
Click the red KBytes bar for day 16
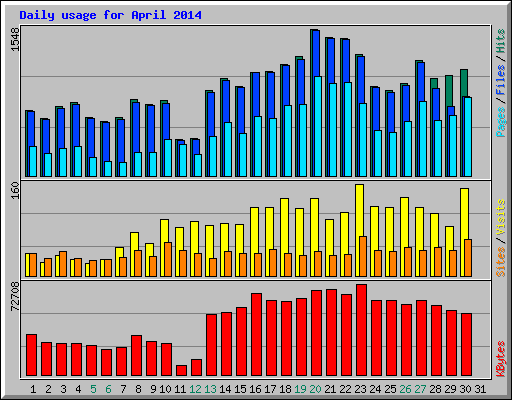tap(256, 334)
